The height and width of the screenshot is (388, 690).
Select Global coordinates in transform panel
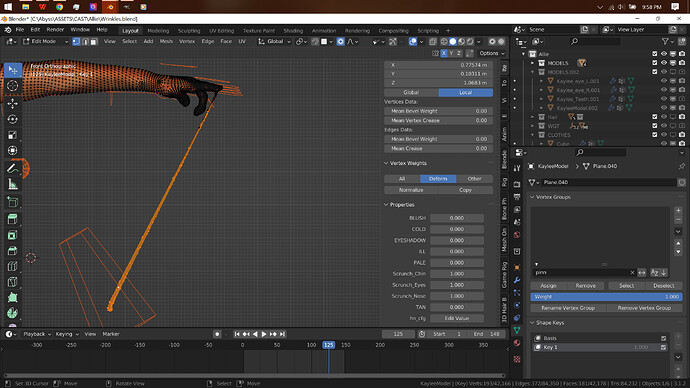tap(411, 92)
